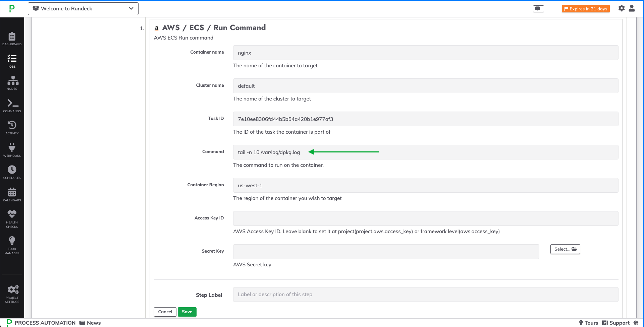Image resolution: width=644 pixels, height=327 pixels.
Task: Focus the Step Label field
Action: (x=426, y=295)
